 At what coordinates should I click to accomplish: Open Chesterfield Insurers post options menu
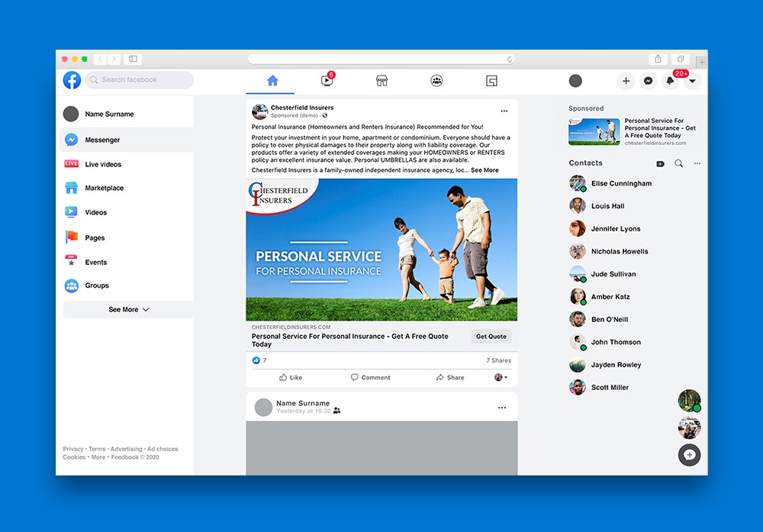click(x=504, y=111)
